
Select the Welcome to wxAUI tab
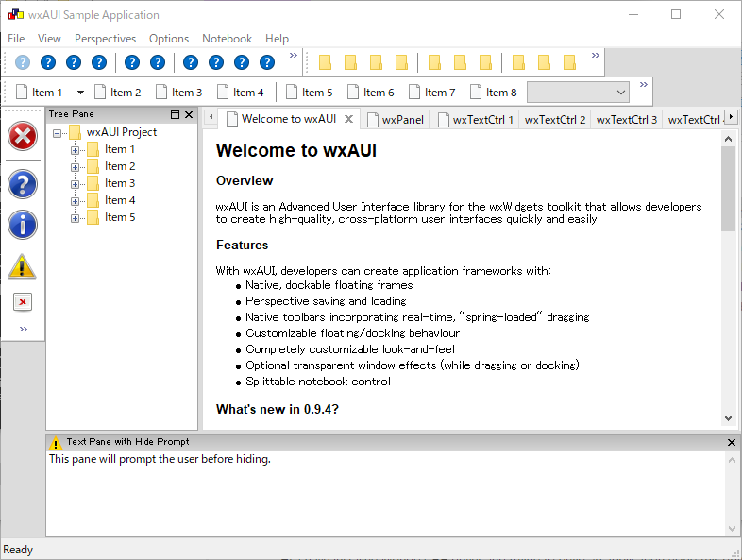click(289, 119)
